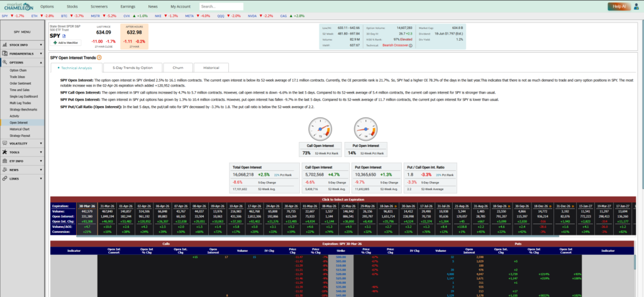Open Trade Ideas in sidebar
Screen dimensions: 644x297
(17, 77)
